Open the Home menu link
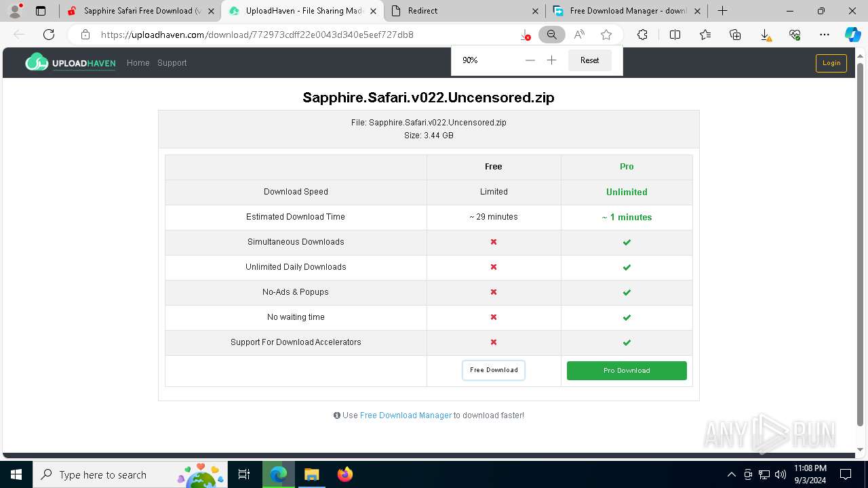Image resolution: width=868 pixels, height=488 pixels. (x=138, y=63)
